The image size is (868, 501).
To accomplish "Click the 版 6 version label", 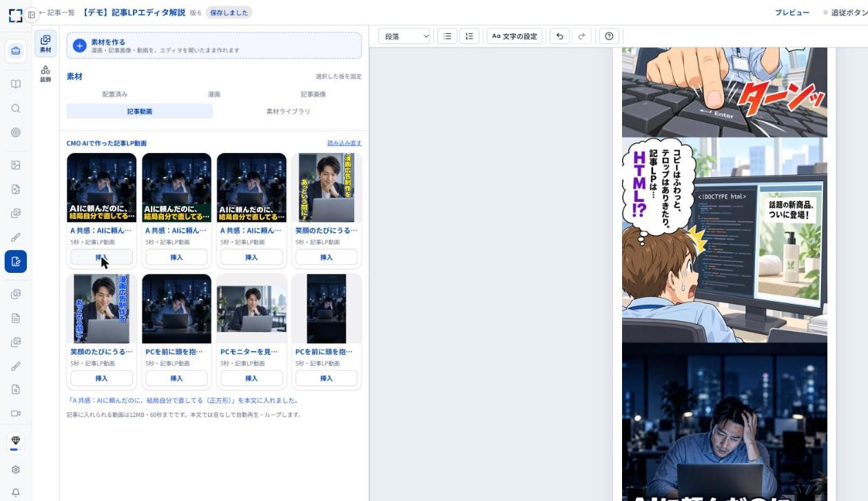I will click(x=196, y=13).
